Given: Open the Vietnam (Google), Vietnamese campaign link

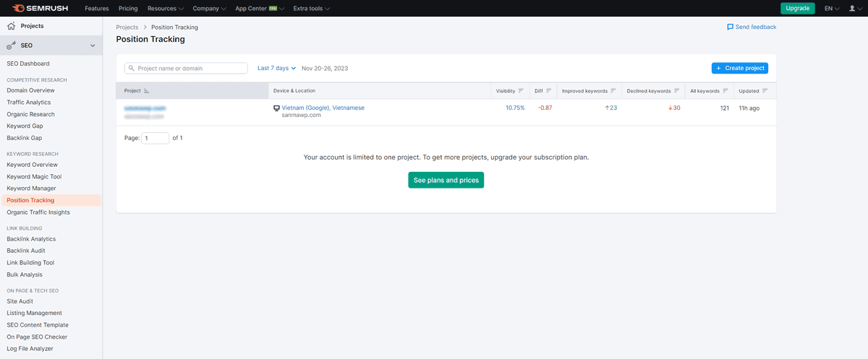Looking at the screenshot, I should tap(323, 108).
